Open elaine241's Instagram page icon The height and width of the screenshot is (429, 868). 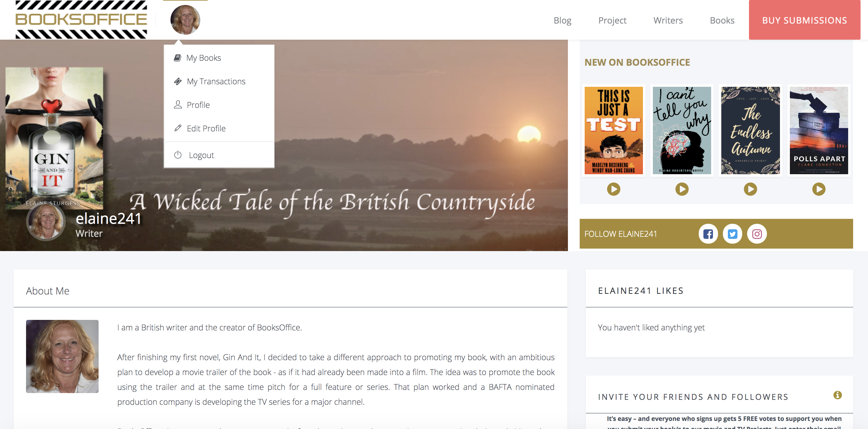[757, 234]
